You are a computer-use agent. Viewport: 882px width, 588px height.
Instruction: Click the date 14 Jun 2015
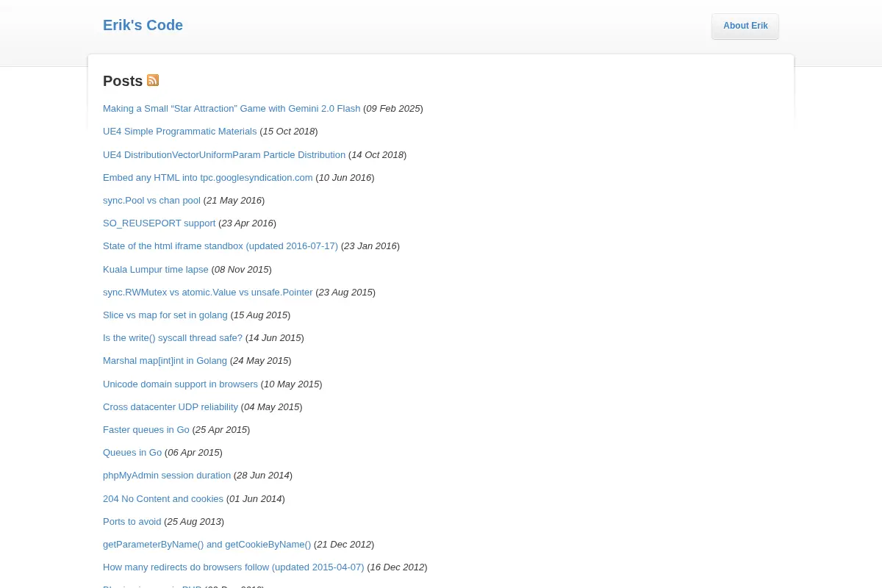point(275,337)
